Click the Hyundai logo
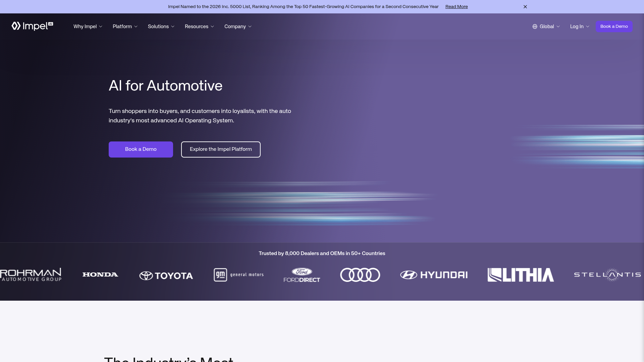The height and width of the screenshot is (362, 644). click(434, 275)
